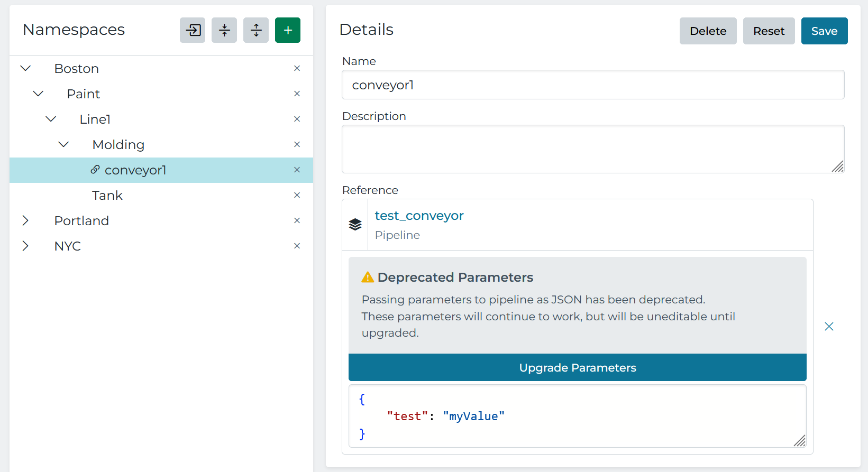Focus the Description text area

coord(593,149)
